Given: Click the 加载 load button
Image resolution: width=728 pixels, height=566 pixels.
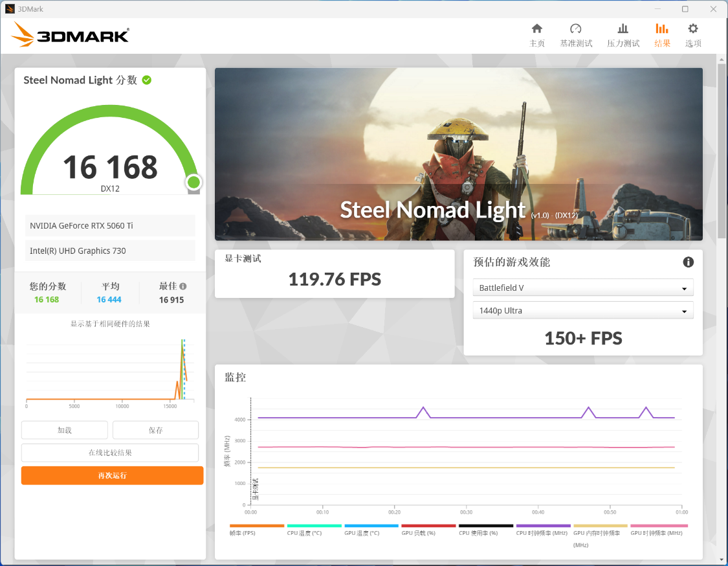Looking at the screenshot, I should 65,430.
